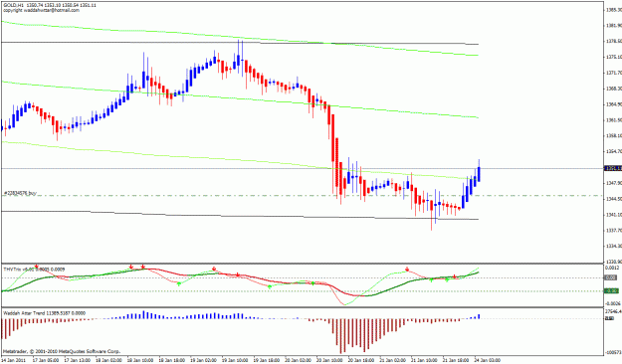Click the 17 Jan 13:00 time label
622x364 pixels.
77,360
